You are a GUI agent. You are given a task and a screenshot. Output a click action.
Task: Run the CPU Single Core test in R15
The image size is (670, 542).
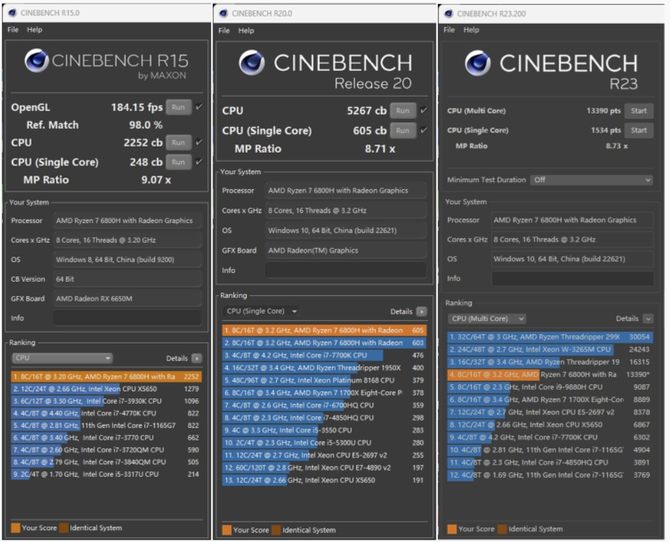click(179, 162)
